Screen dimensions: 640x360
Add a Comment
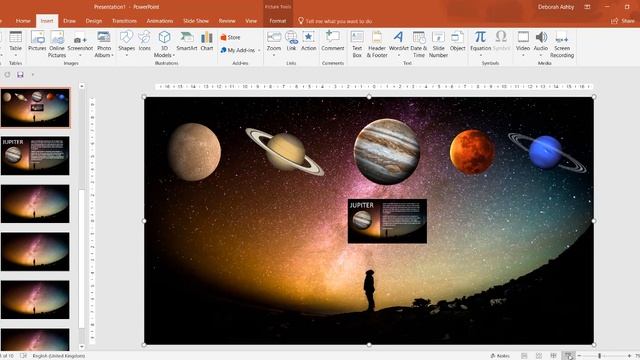pyautogui.click(x=333, y=41)
